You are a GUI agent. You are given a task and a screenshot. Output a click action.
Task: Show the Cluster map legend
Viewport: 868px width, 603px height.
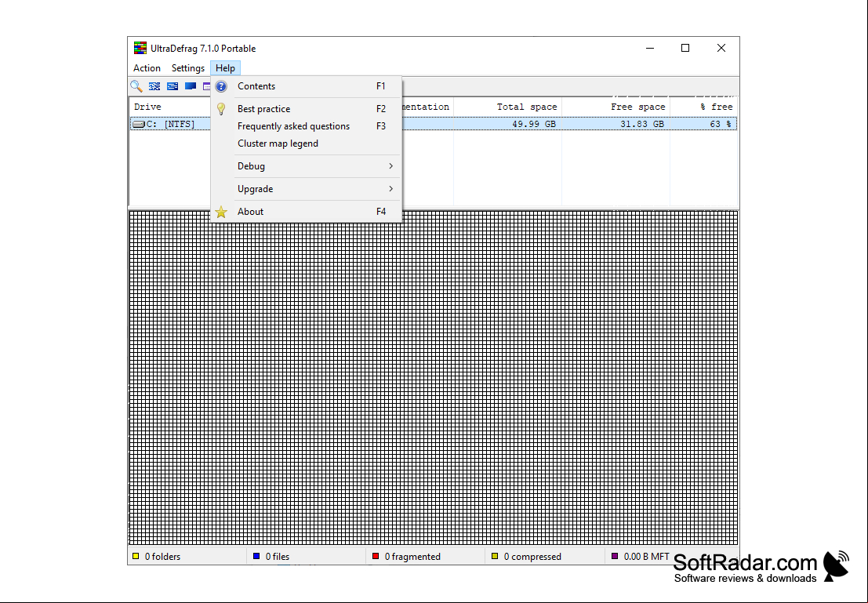pyautogui.click(x=306, y=143)
